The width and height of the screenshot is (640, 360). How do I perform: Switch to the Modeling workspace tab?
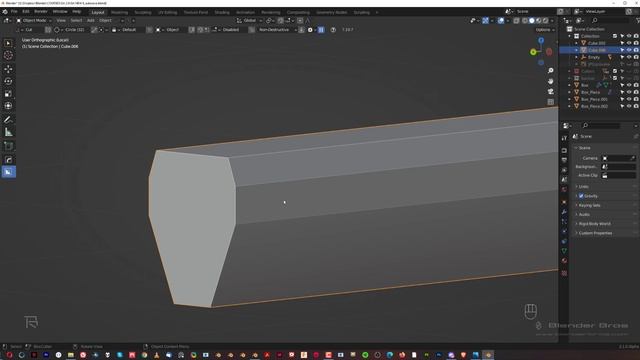[x=119, y=12]
